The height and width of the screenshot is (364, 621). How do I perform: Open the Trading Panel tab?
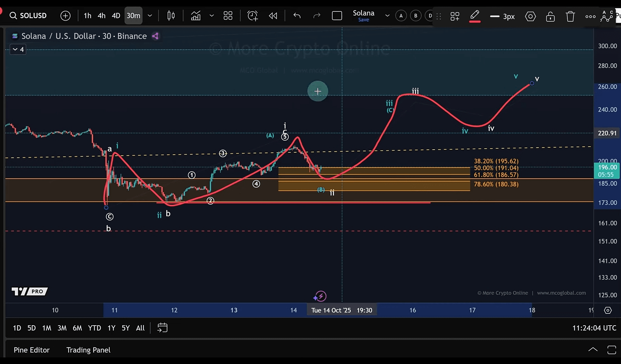tap(88, 350)
